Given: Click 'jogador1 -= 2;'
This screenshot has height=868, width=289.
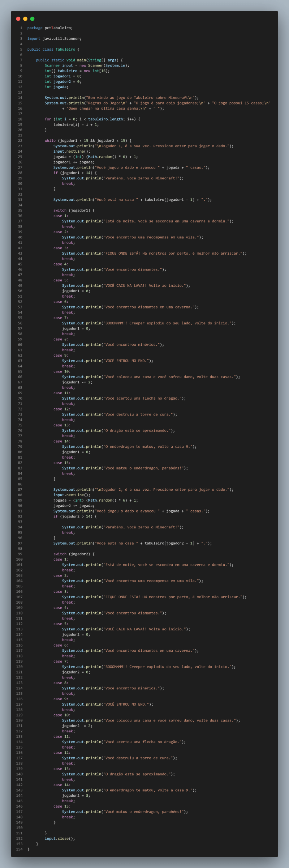Looking at the screenshot, I should 77,382.
